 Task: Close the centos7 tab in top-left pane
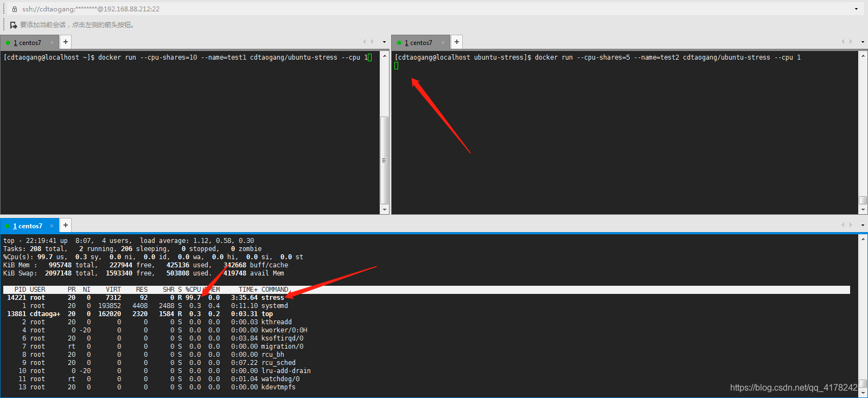(x=52, y=42)
